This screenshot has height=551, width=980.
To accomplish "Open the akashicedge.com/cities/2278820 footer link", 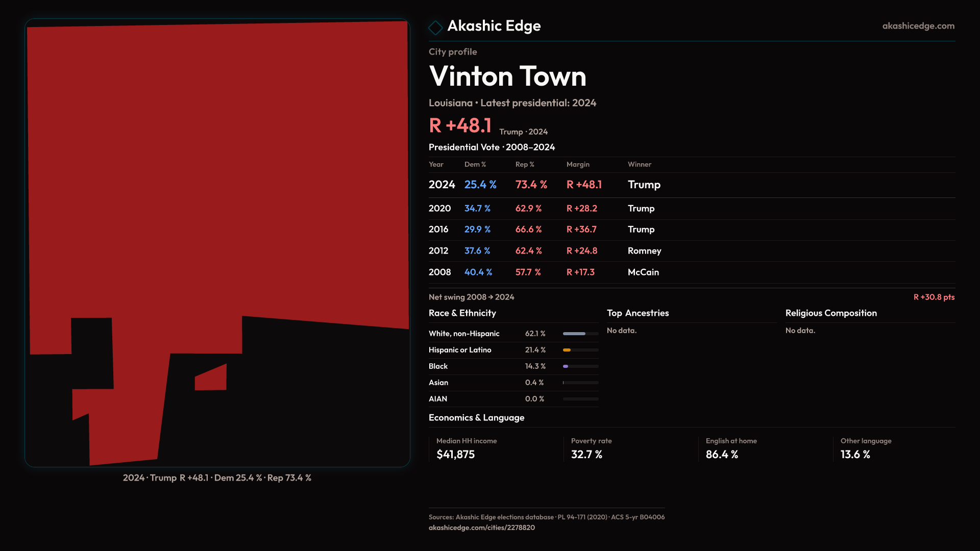I will pos(481,528).
